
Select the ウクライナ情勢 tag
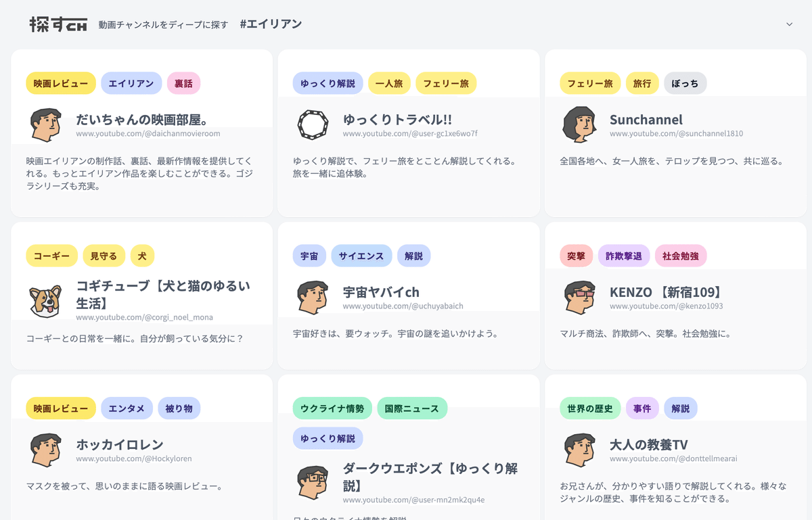pos(332,408)
